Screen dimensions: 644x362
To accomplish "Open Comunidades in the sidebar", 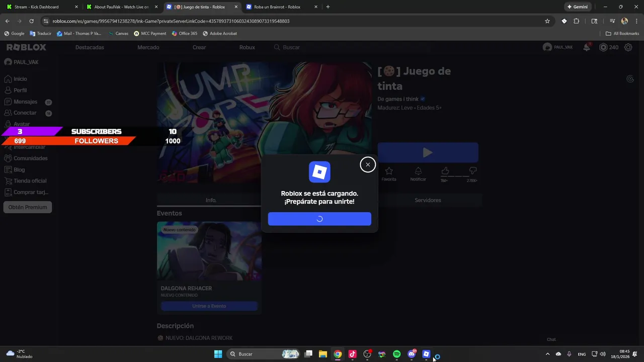I will [30, 158].
